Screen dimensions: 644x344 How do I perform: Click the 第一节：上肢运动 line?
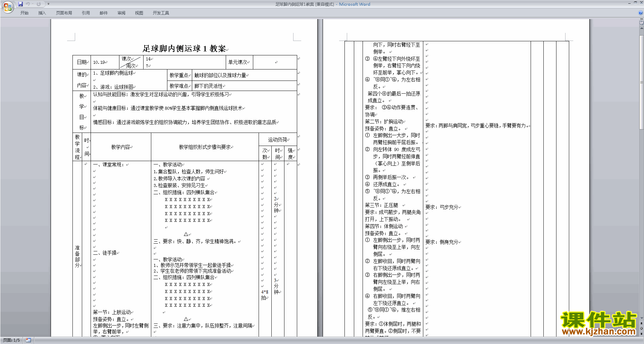(x=112, y=312)
